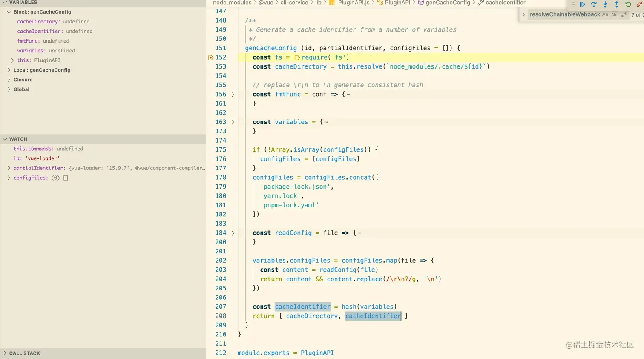This screenshot has width=644, height=359.
Task: Click 'genCacheConfig' method name on line 151
Action: (271, 48)
